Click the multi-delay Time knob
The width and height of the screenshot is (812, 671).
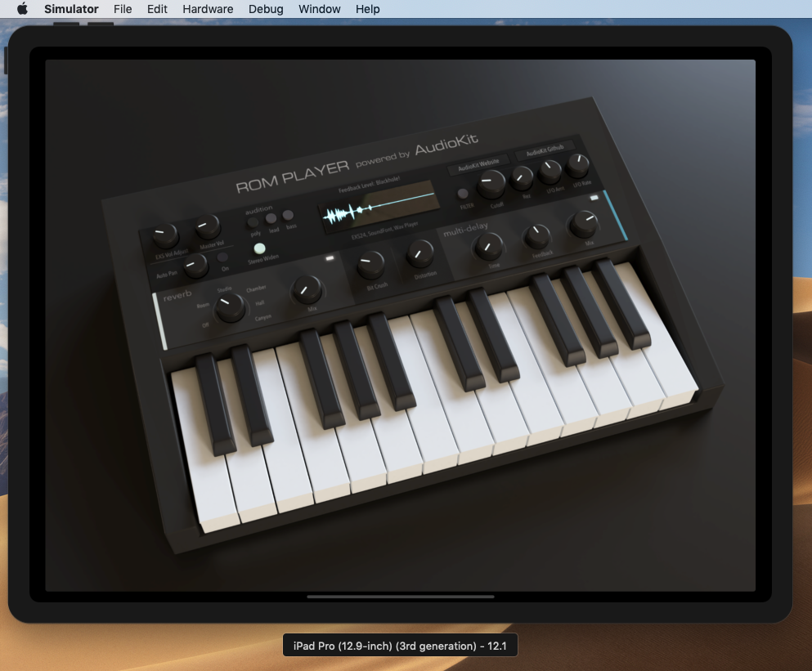point(488,247)
